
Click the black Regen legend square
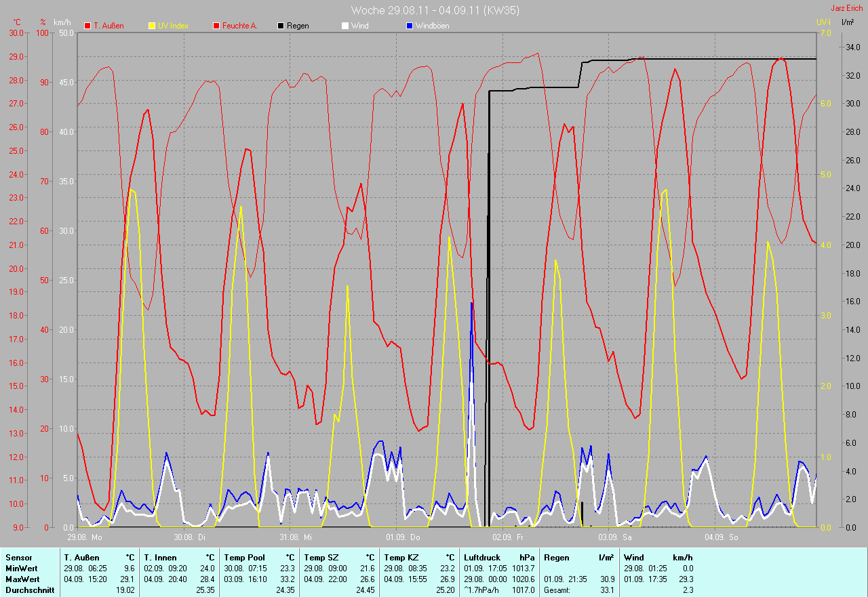pos(281,26)
